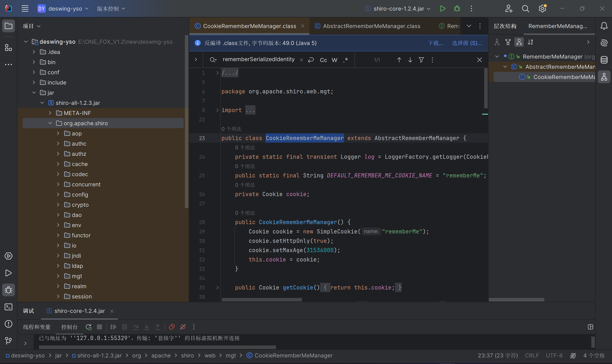
Task: Open the Database tool window icon
Action: 604,60
